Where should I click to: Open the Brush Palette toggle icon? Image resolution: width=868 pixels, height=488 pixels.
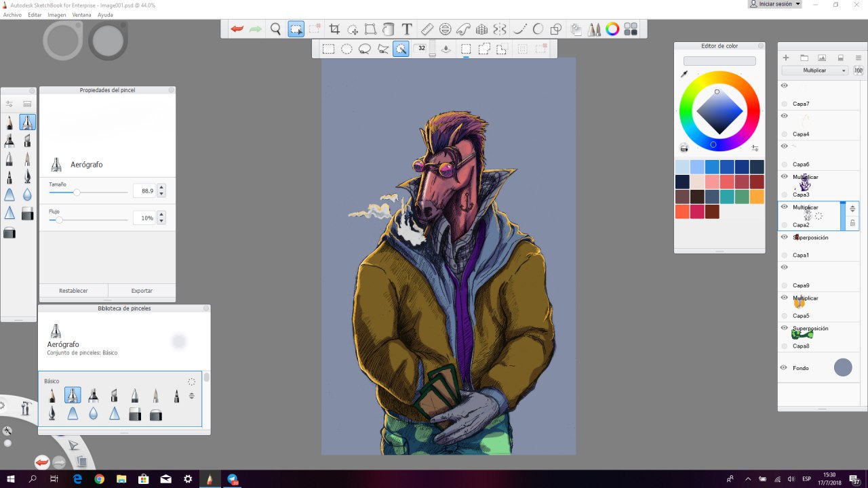pyautogui.click(x=594, y=29)
